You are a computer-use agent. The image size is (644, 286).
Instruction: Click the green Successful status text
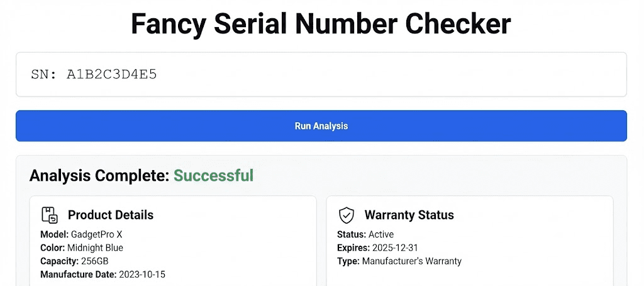pos(213,175)
